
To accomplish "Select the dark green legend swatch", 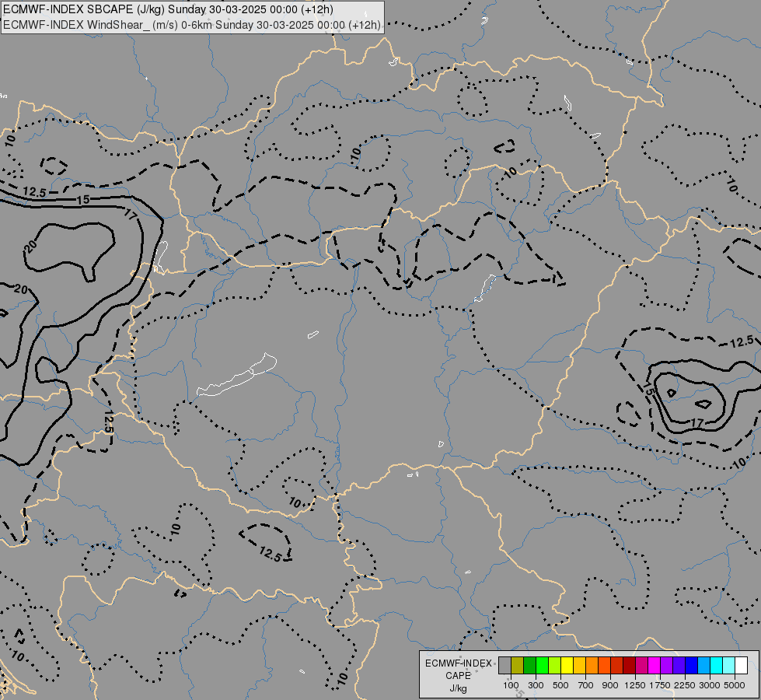I will coord(529,666).
